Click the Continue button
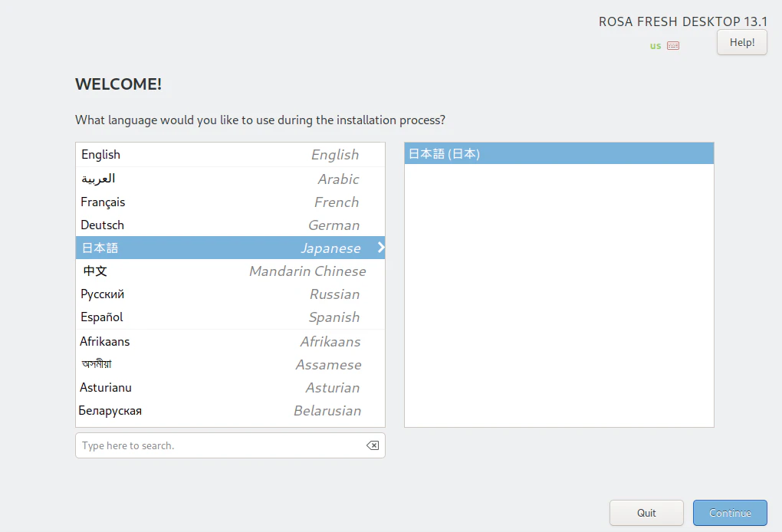The width and height of the screenshot is (782, 532). pyautogui.click(x=730, y=513)
